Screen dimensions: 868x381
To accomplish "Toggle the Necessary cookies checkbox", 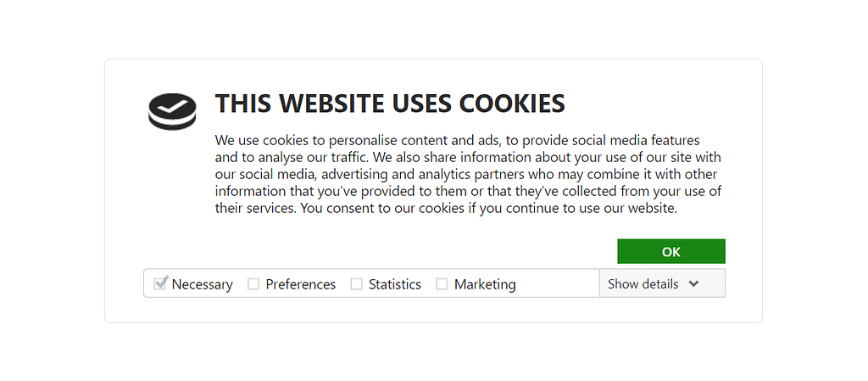I will click(159, 283).
